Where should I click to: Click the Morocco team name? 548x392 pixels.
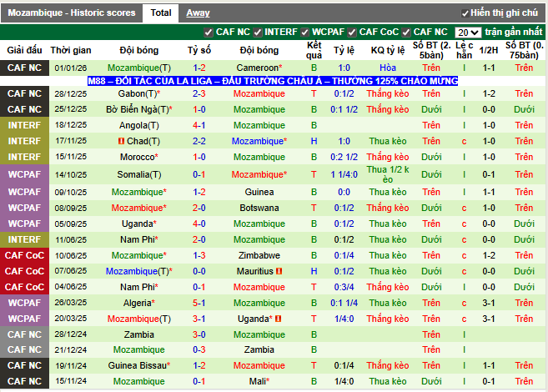pyautogui.click(x=139, y=158)
